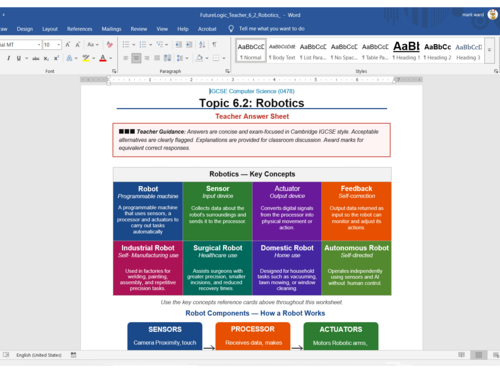
Task: Apply multilevel list
Action: pyautogui.click(x=160, y=45)
